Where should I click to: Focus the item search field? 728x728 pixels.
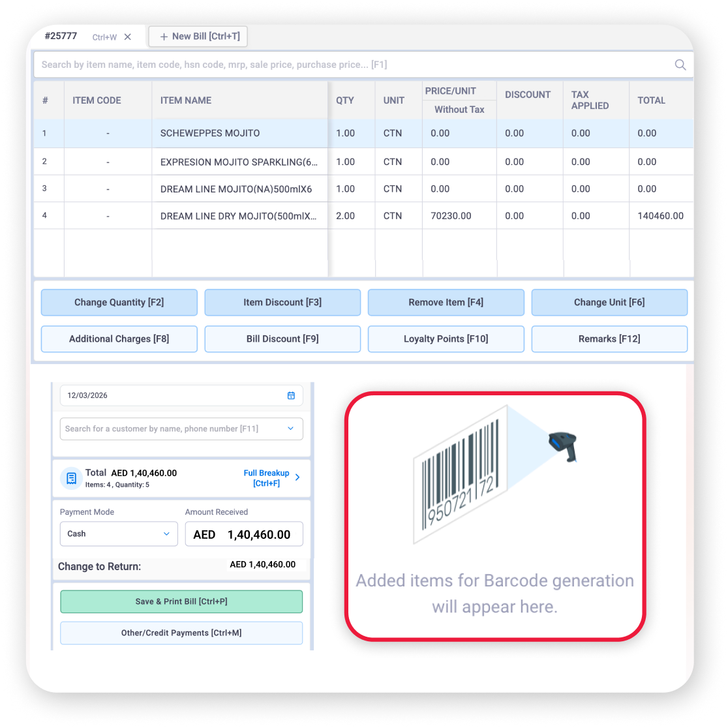[363, 65]
